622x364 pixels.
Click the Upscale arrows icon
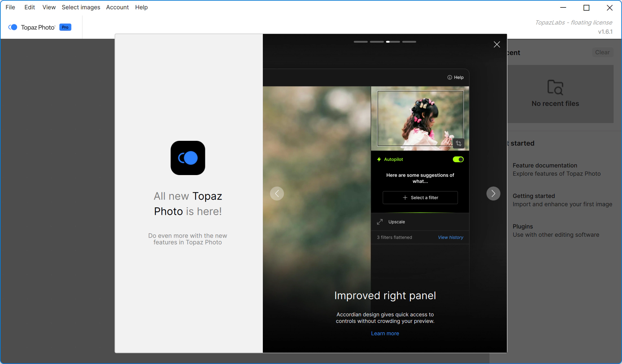380,222
